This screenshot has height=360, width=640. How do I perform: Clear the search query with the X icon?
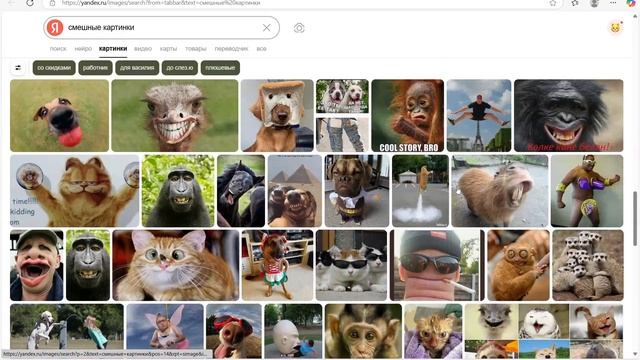click(x=267, y=27)
